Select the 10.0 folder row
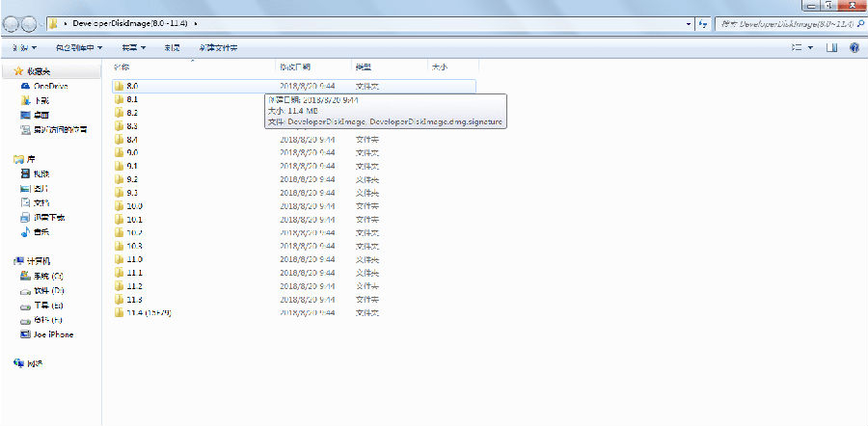This screenshot has width=868, height=426. [x=293, y=206]
